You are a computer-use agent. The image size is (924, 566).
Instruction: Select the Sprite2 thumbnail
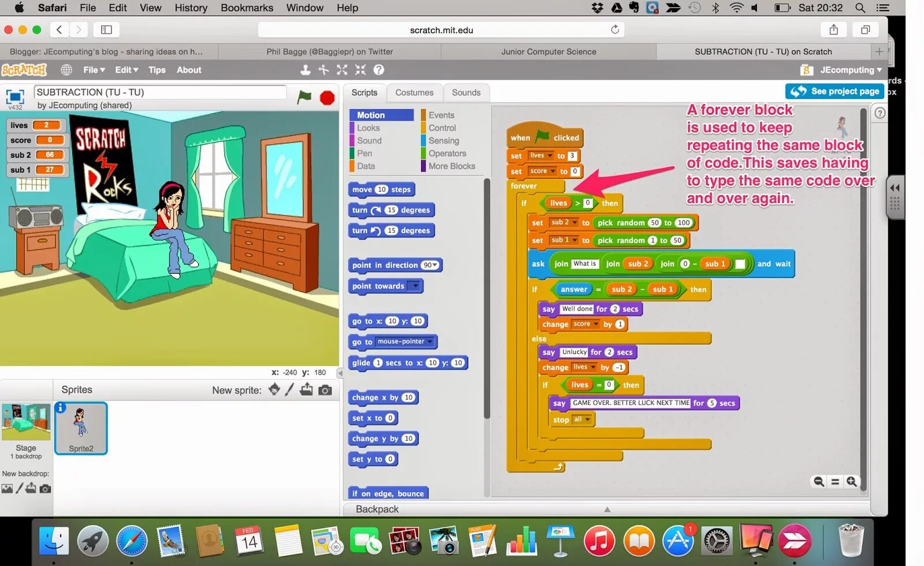pyautogui.click(x=81, y=429)
